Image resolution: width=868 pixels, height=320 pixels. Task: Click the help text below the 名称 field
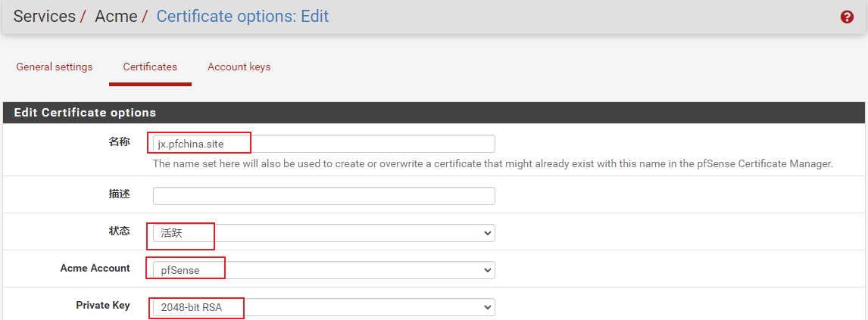pyautogui.click(x=492, y=163)
